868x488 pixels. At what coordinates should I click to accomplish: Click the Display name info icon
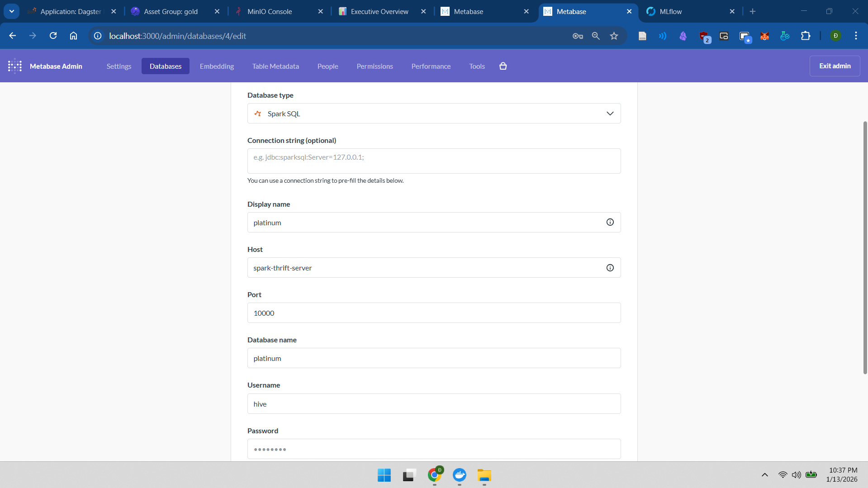point(610,222)
